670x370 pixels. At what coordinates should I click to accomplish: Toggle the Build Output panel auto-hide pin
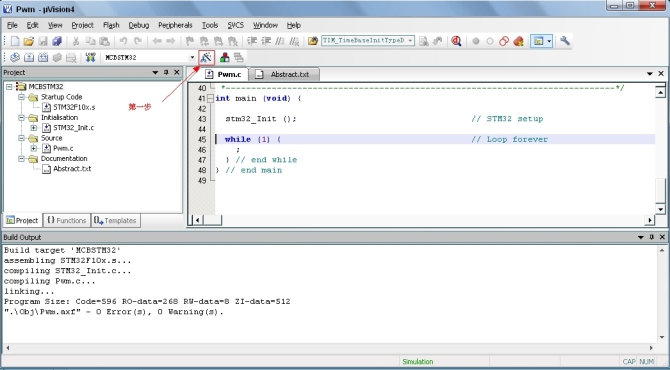pos(652,237)
